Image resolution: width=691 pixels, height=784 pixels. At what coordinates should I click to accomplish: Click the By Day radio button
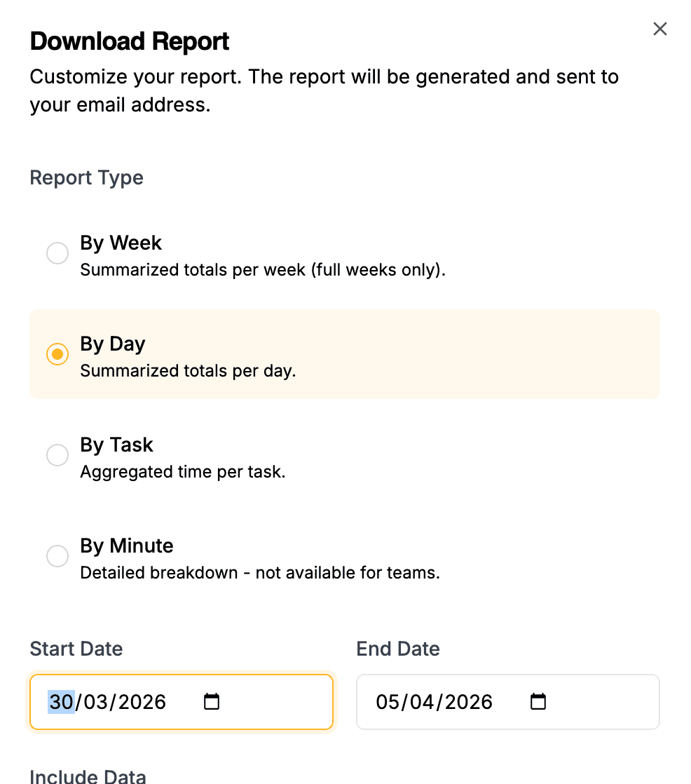[x=57, y=354]
